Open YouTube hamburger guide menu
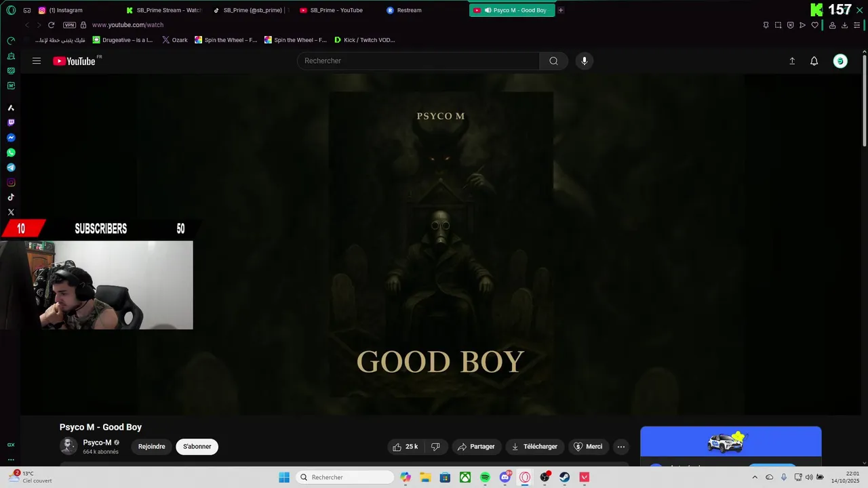Screen dimensions: 868x488 (37, 61)
